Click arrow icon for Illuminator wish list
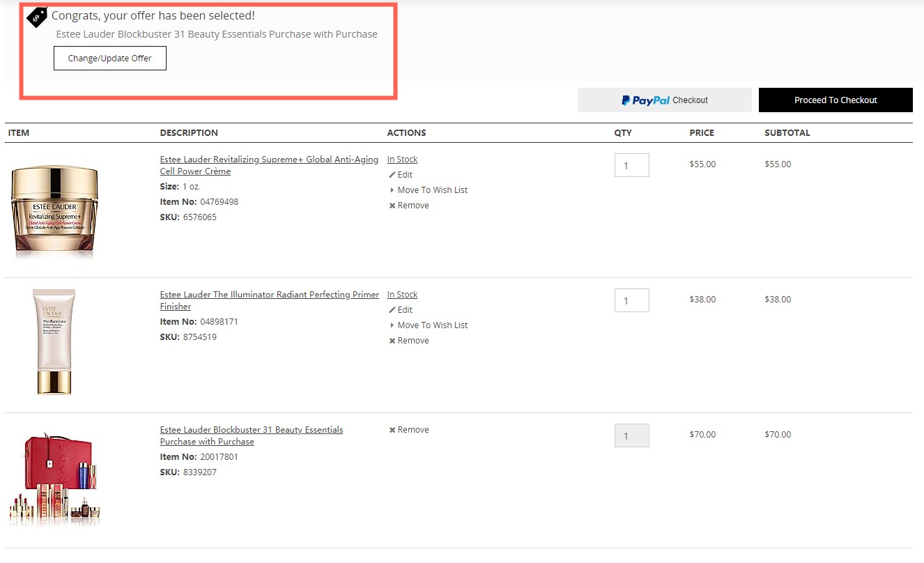Screen dimensions: 924x563 pos(392,325)
